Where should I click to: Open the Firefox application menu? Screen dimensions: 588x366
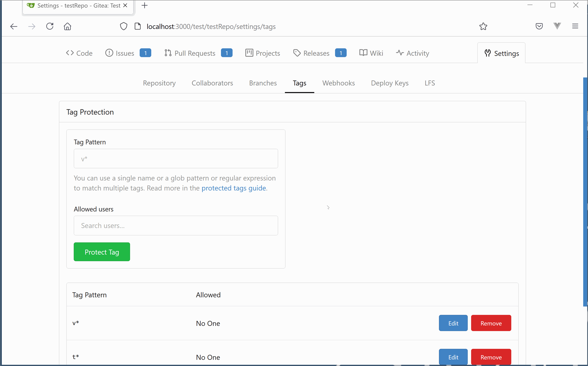[575, 26]
